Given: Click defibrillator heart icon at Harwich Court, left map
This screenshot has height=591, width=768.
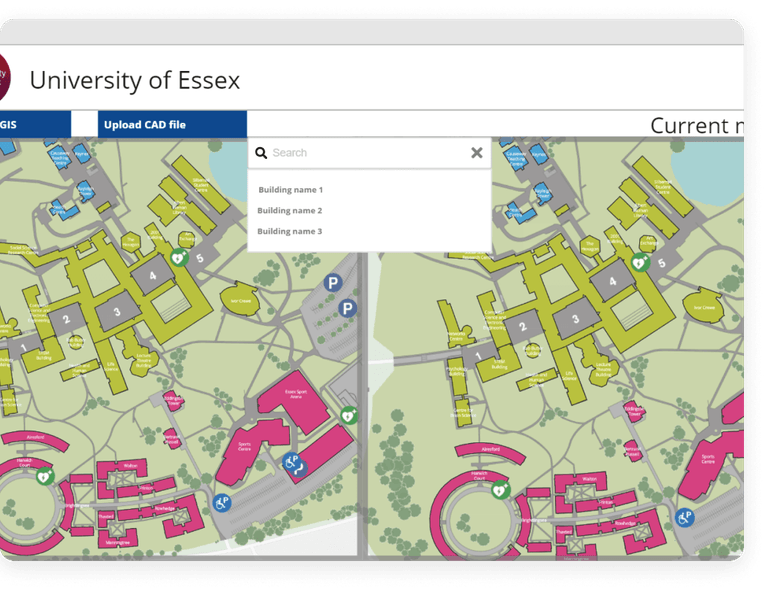Looking at the screenshot, I should [45, 476].
